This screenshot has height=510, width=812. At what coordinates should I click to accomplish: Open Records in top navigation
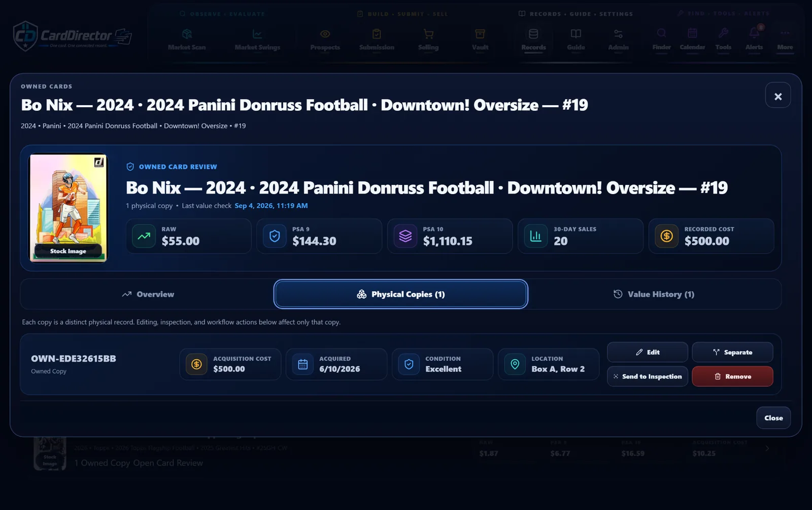pos(533,40)
